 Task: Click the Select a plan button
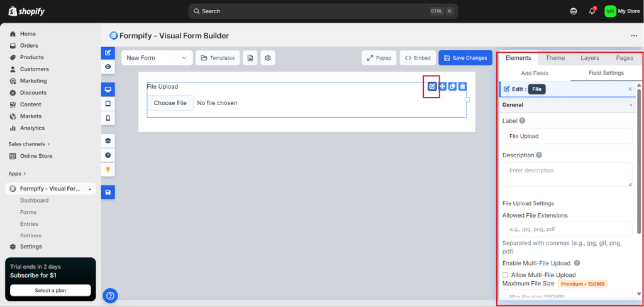coord(50,290)
